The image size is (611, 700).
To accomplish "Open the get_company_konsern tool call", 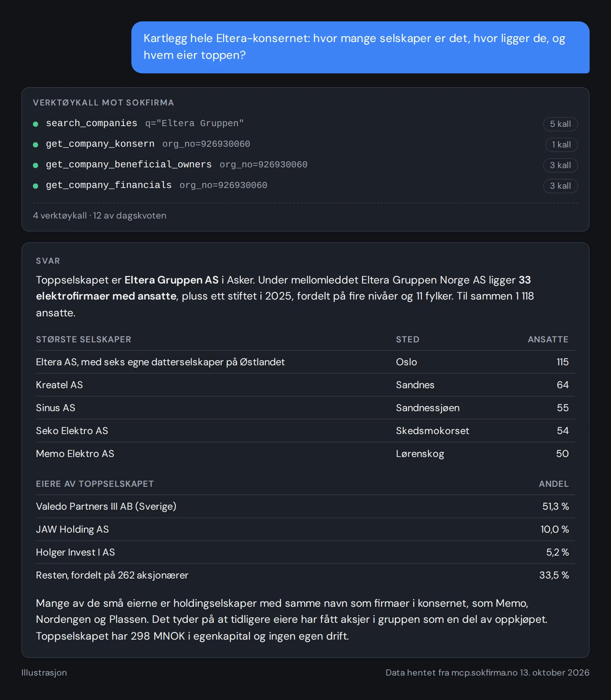I will [305, 144].
